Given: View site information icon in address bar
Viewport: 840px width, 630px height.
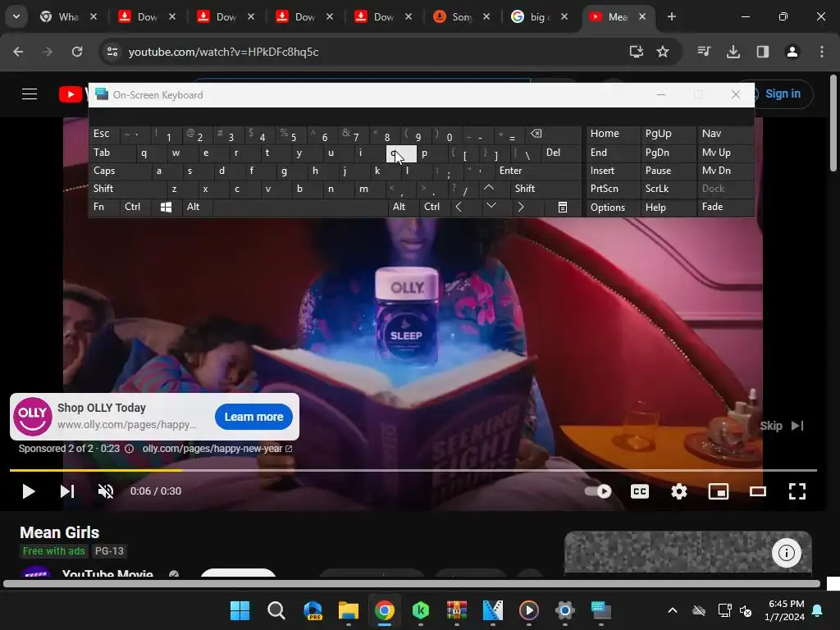Looking at the screenshot, I should [x=112, y=52].
